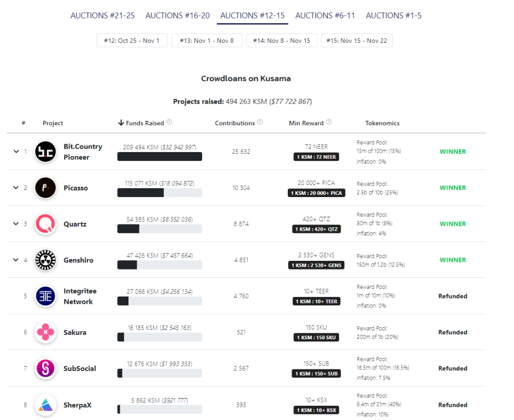Open the Quartz project name link
The image size is (514, 420).
(75, 224)
